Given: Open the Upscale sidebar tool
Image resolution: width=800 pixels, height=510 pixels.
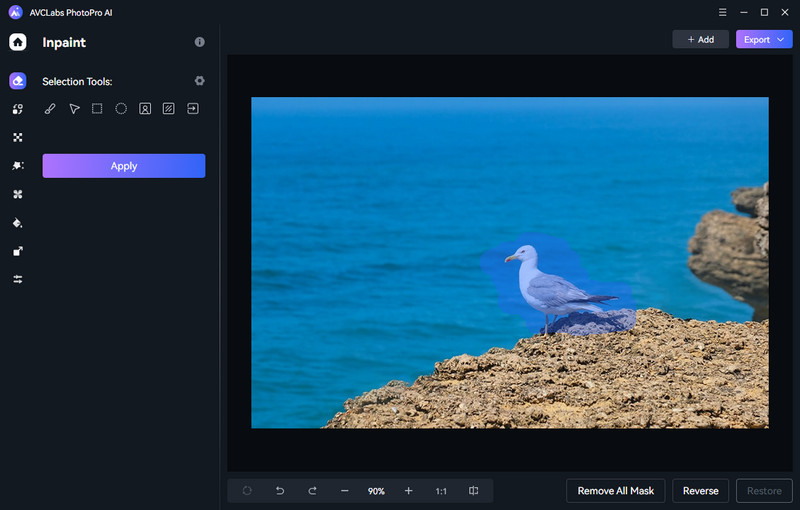Looking at the screenshot, I should pyautogui.click(x=18, y=251).
